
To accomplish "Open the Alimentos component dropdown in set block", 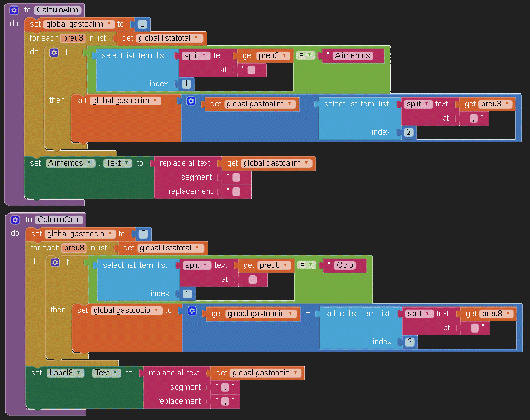I will [x=71, y=163].
